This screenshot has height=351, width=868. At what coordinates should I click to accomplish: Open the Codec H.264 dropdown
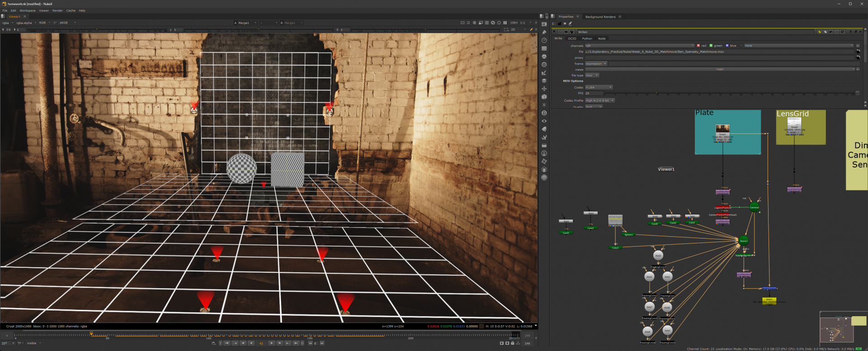[599, 87]
